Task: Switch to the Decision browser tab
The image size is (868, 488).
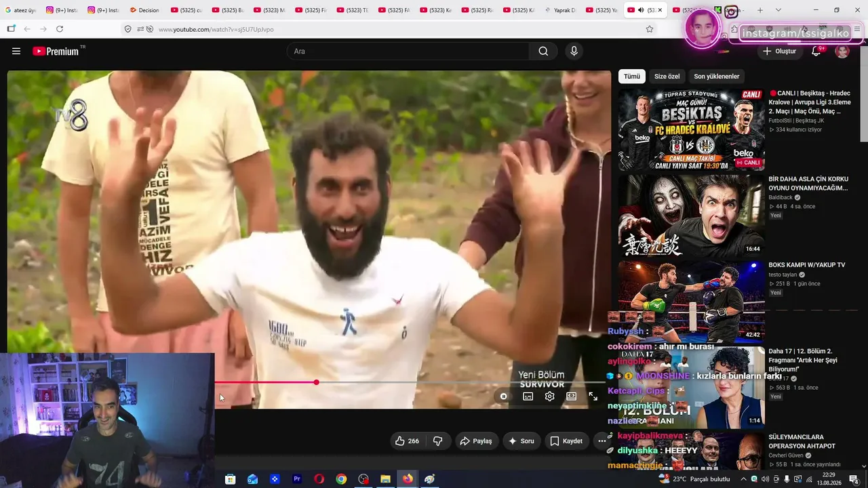Action: pos(144,10)
